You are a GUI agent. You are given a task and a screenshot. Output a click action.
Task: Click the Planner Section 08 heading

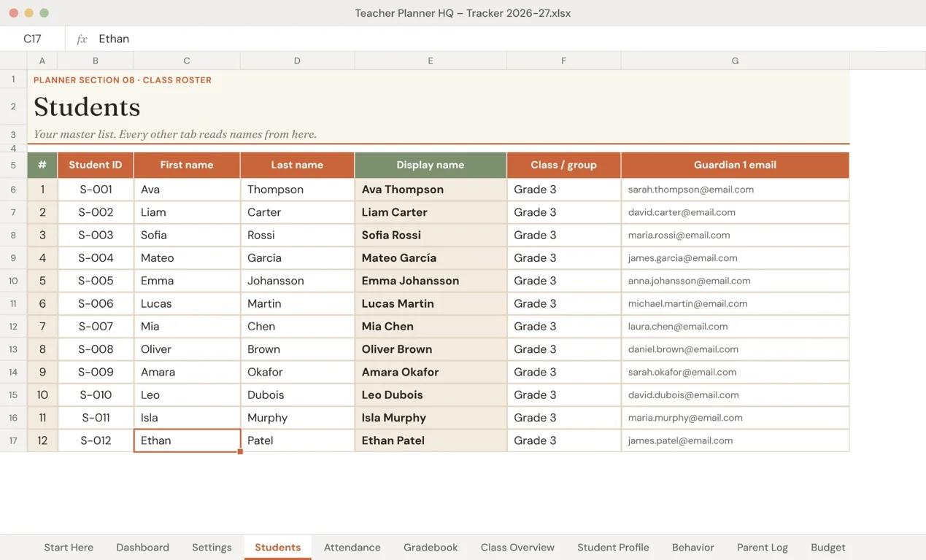point(123,80)
